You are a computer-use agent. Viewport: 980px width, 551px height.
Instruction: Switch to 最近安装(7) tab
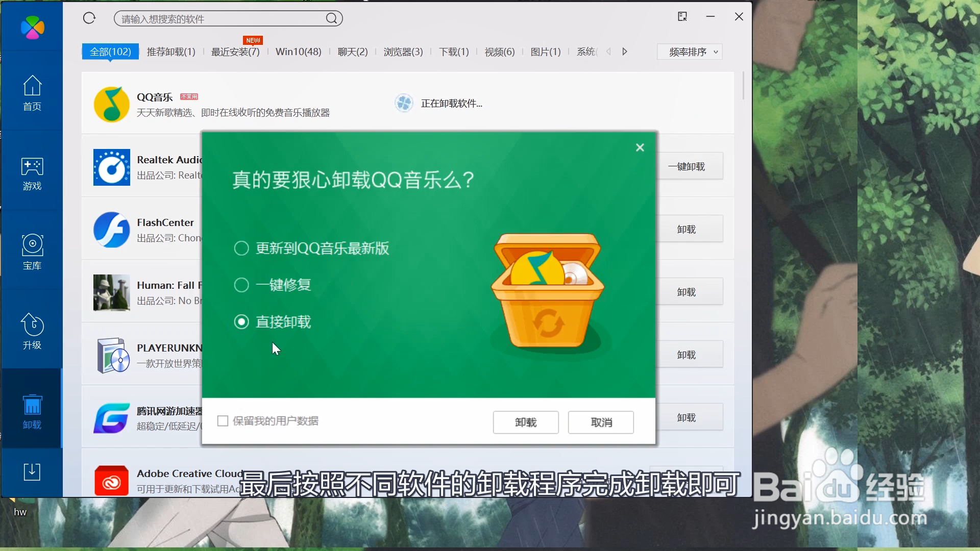tap(235, 52)
